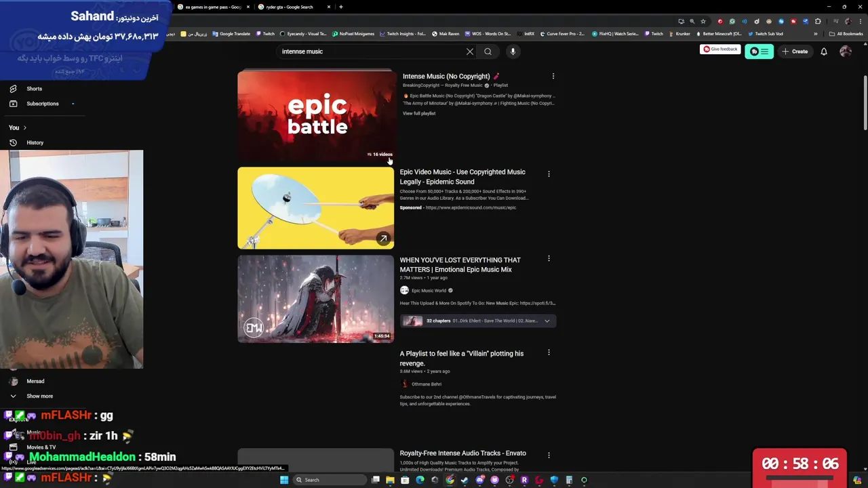
Task: Open Microsoft Store on taskbar
Action: coord(405,480)
